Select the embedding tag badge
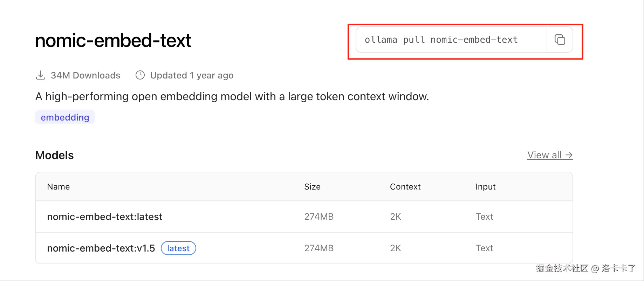This screenshot has width=644, height=281. click(65, 117)
